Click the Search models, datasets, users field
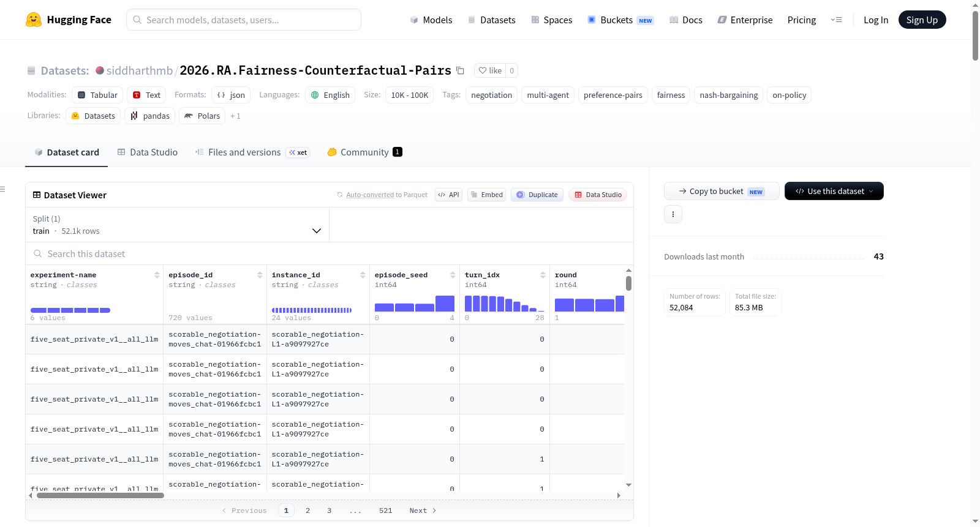Image resolution: width=980 pixels, height=527 pixels. click(244, 20)
